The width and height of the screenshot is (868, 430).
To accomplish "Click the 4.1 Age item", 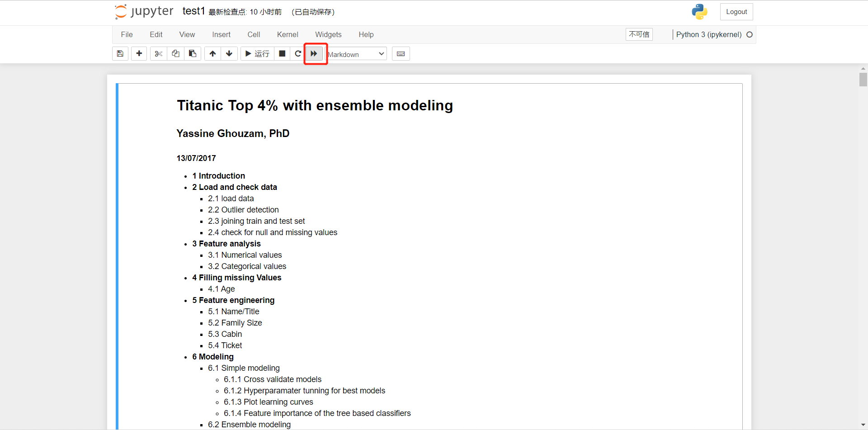I will pyautogui.click(x=222, y=289).
